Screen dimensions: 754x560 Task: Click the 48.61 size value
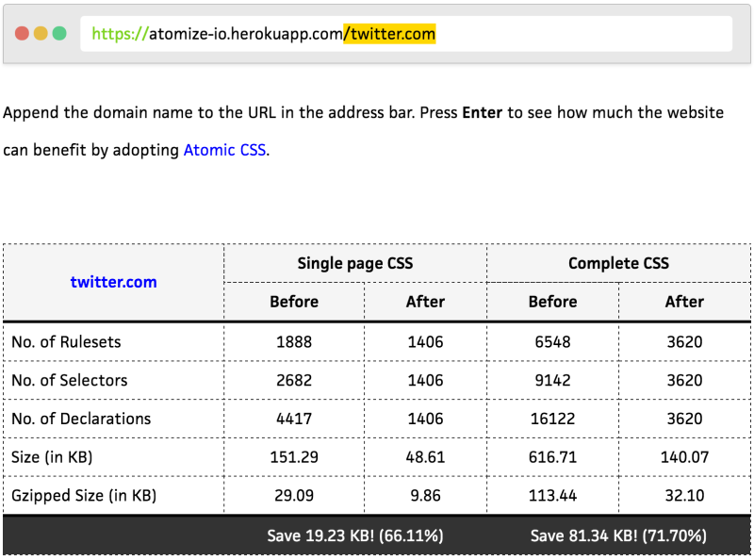pyautogui.click(x=426, y=457)
